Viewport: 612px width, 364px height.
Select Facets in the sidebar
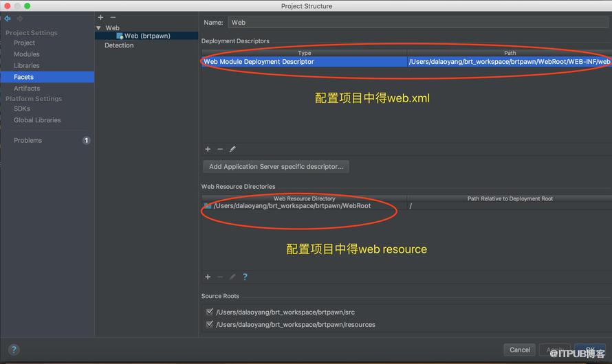click(47, 77)
